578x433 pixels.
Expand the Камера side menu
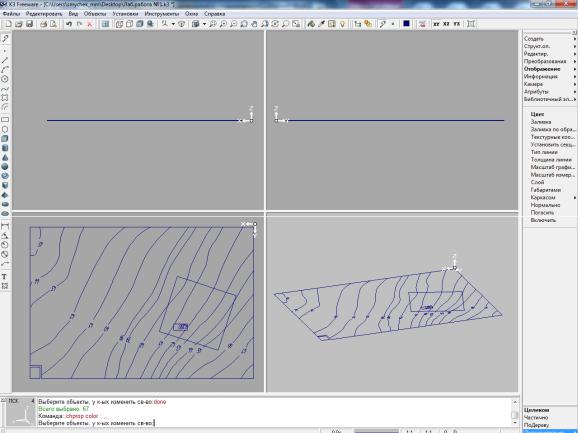(549, 84)
